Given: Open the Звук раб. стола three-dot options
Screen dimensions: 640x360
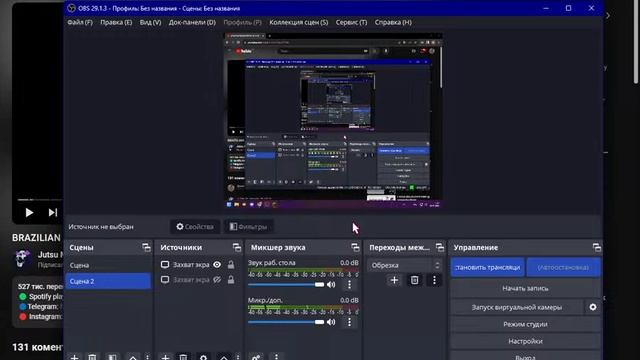Looking at the screenshot, I should click(x=349, y=284).
